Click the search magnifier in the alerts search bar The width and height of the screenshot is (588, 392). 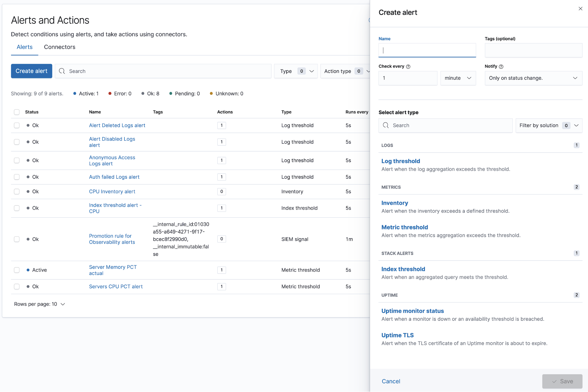tap(62, 71)
